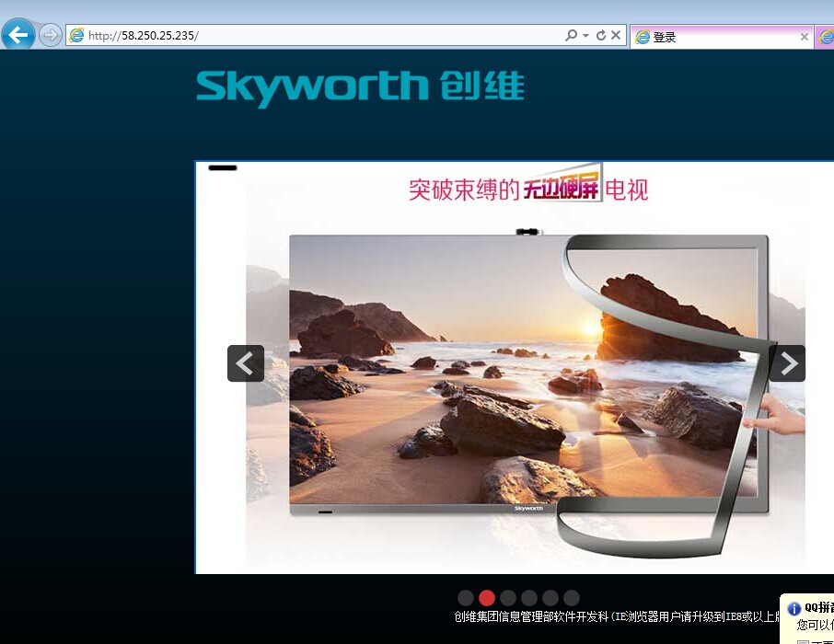The image size is (834, 644).
Task: Click the TV banner slide image
Action: coord(515,367)
